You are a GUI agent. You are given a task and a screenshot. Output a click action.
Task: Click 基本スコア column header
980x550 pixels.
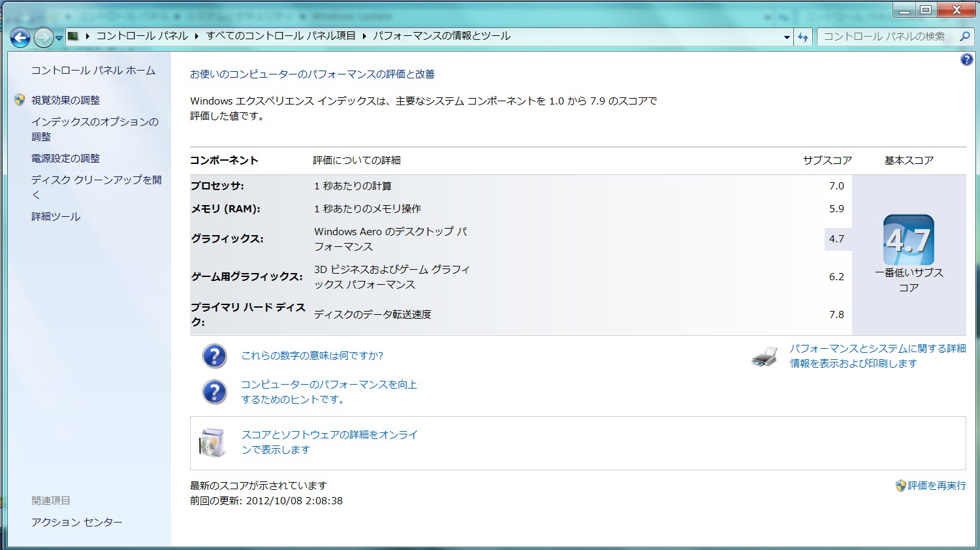point(909,161)
